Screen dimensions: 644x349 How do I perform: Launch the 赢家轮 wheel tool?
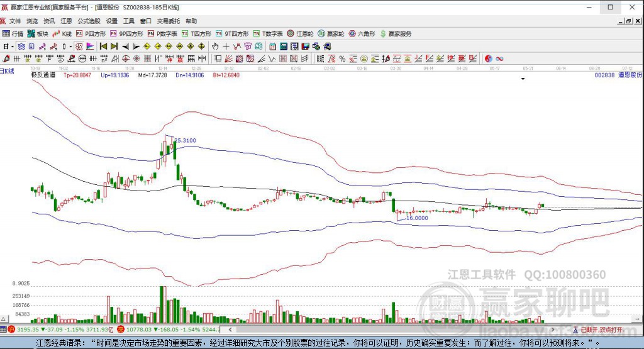click(x=331, y=34)
